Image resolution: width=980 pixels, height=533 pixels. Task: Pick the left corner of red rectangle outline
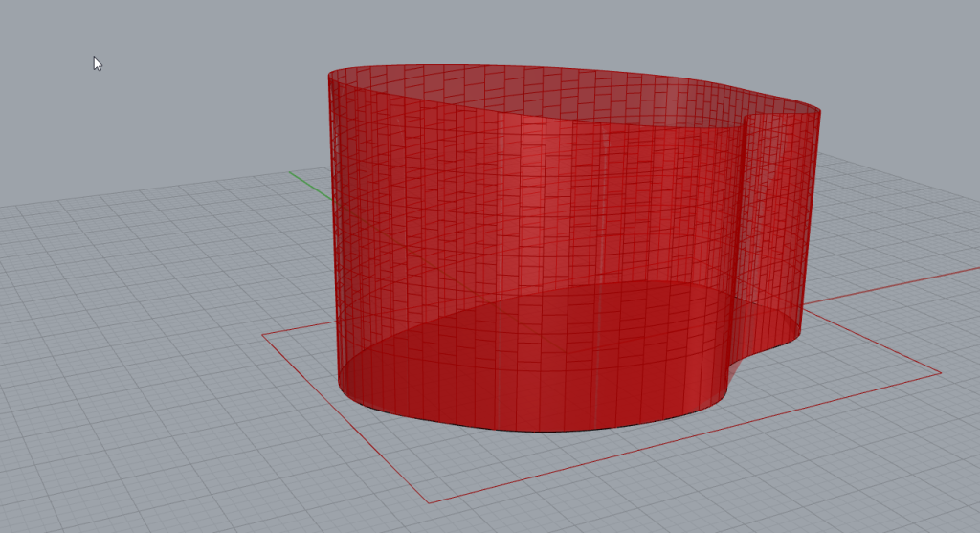(x=264, y=335)
